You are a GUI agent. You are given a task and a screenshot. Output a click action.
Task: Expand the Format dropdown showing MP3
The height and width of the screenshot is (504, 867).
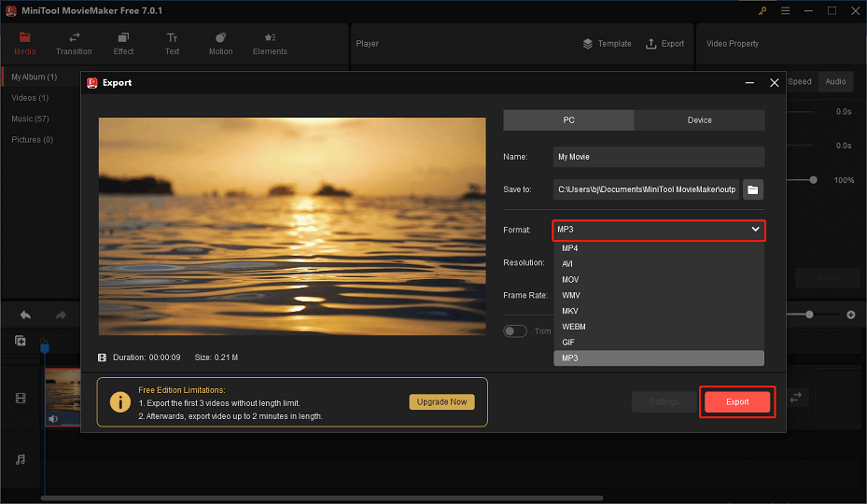[659, 230]
